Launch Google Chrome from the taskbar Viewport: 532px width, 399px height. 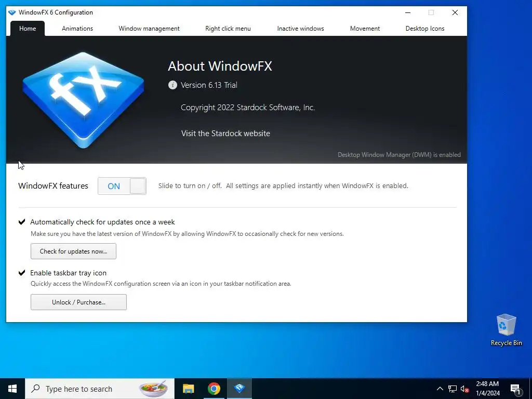(x=214, y=389)
